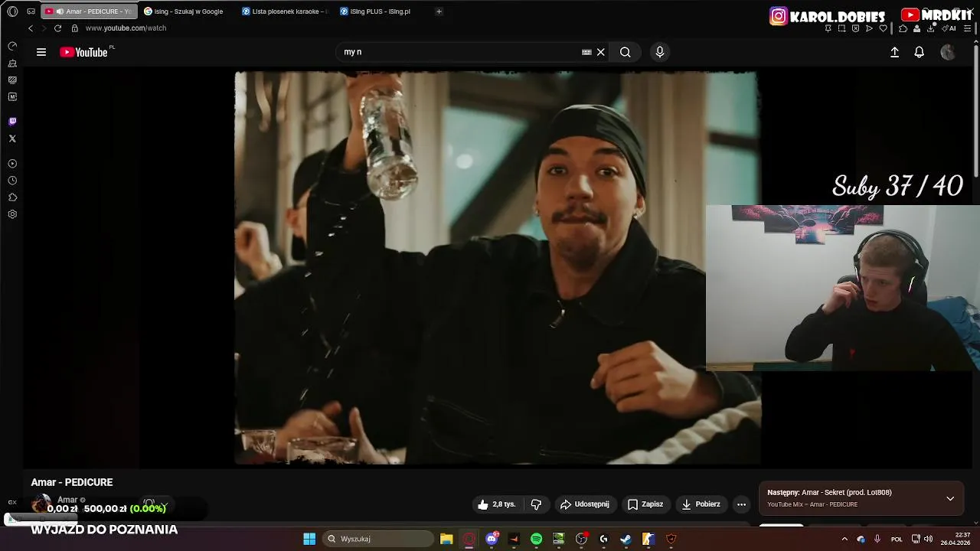Download the video with Pobierz
Screen dimensions: 980x551
701,504
